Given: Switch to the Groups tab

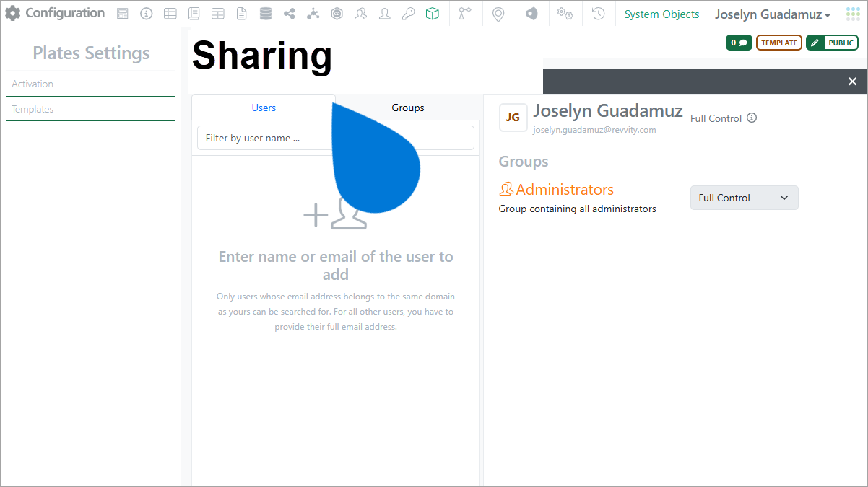Looking at the screenshot, I should coord(408,108).
